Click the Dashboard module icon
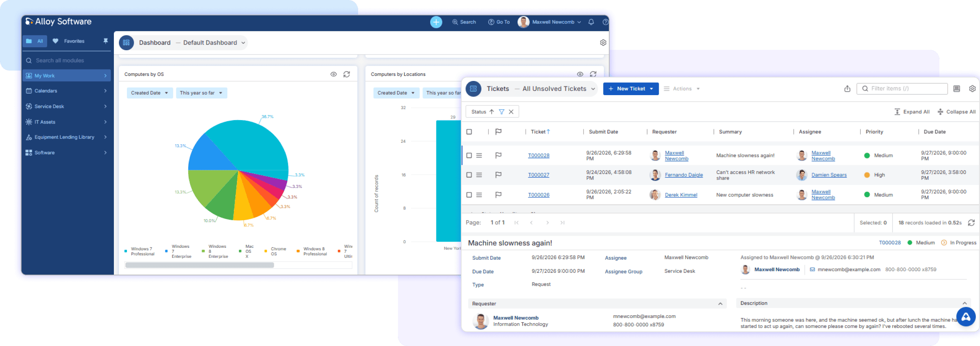980x346 pixels. (127, 43)
